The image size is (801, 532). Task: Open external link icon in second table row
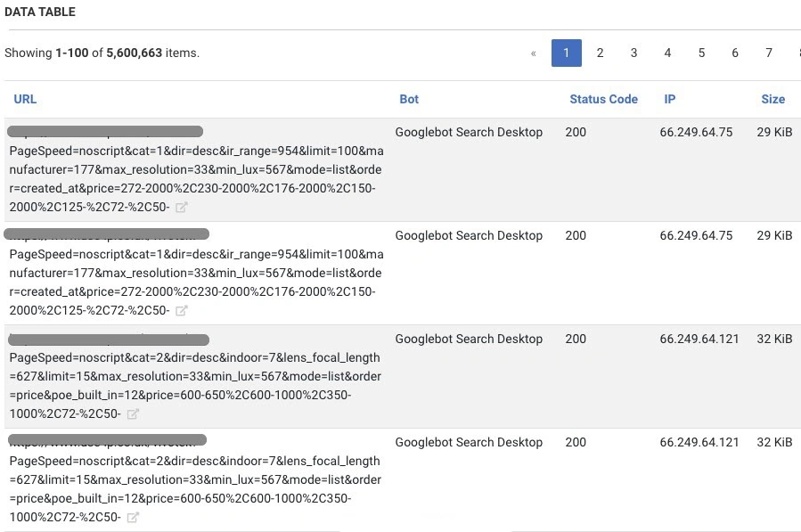point(181,311)
